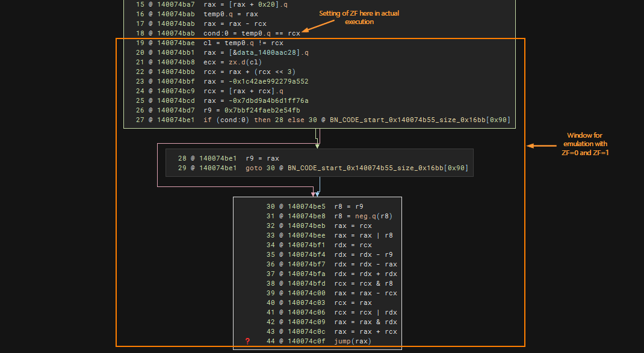The image size is (644, 353).
Task: Select the cl = temp0.q != rcx instruction
Action: tap(244, 43)
